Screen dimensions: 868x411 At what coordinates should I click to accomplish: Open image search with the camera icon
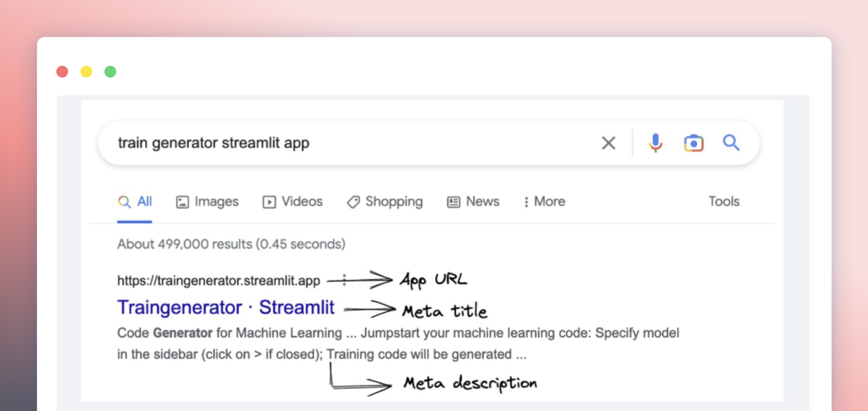click(x=694, y=143)
